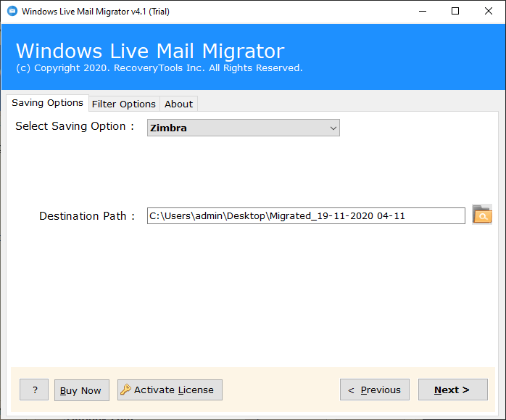Go back with the < Previous button
506x420 pixels.
(375, 390)
